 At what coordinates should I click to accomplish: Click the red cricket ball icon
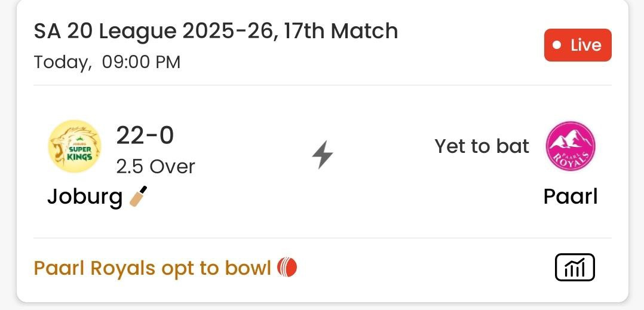pos(287,268)
